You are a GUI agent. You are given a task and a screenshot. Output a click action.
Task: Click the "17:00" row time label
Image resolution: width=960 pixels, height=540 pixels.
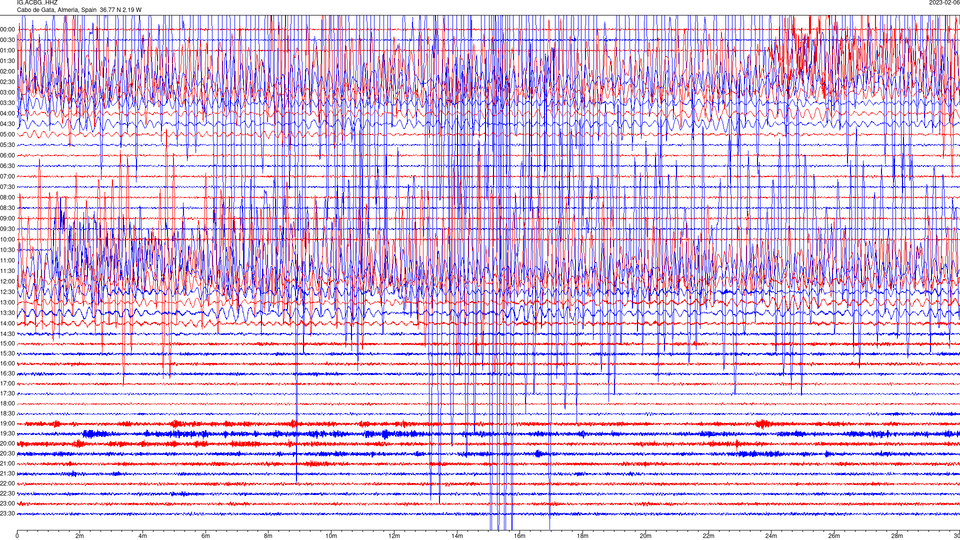pyautogui.click(x=7, y=383)
